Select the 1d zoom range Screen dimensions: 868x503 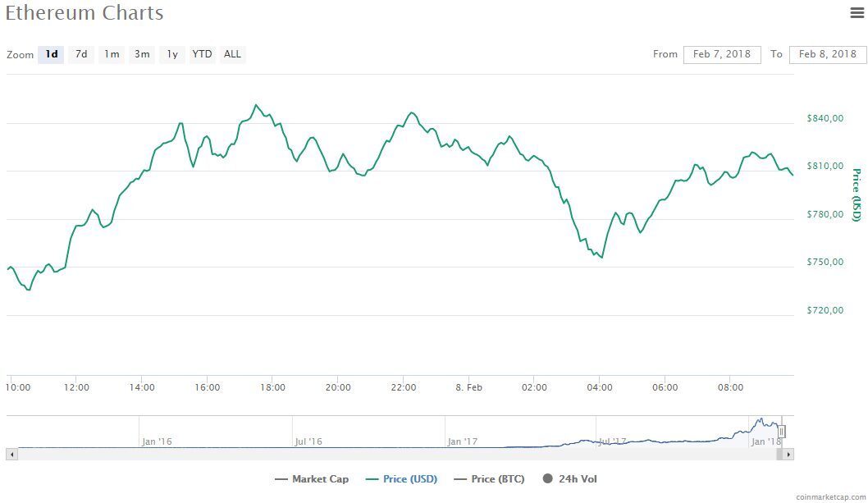point(51,54)
